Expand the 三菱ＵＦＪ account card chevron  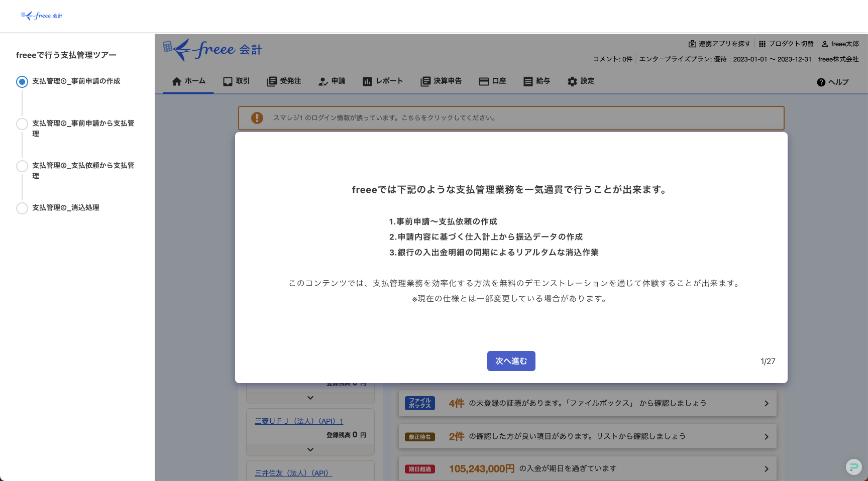tap(310, 450)
